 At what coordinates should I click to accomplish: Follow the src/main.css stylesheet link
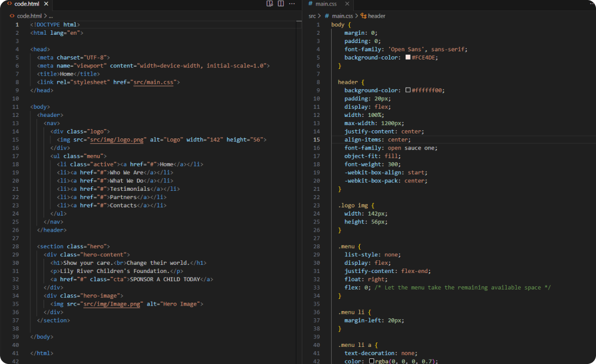click(x=154, y=82)
